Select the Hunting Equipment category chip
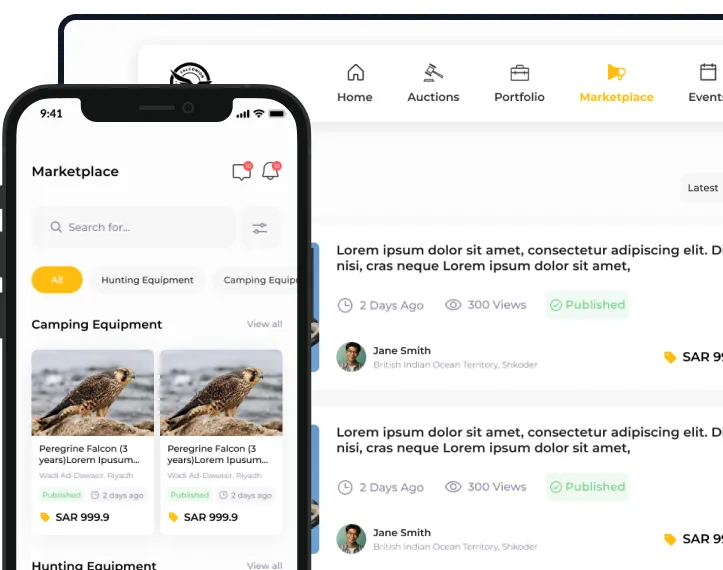This screenshot has width=723, height=570. click(148, 280)
